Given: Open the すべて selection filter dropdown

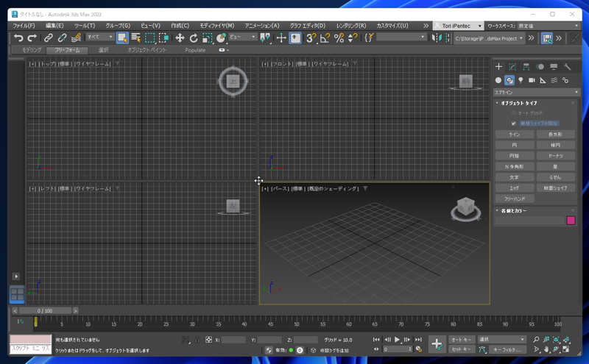Looking at the screenshot, I should (100, 37).
